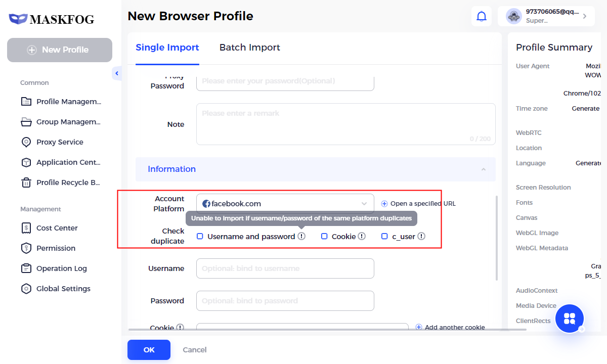Image resolution: width=607 pixels, height=364 pixels.
Task: Tick the Cookie duplicate checkbox
Action: 324,236
